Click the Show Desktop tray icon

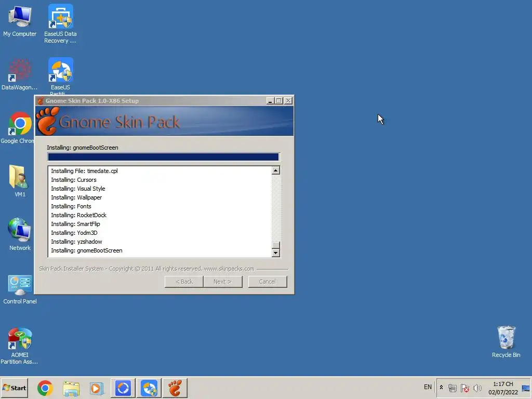pos(526,388)
